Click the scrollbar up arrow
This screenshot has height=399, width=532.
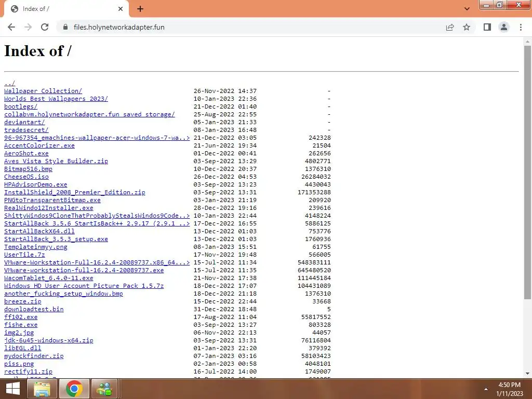tap(527, 42)
